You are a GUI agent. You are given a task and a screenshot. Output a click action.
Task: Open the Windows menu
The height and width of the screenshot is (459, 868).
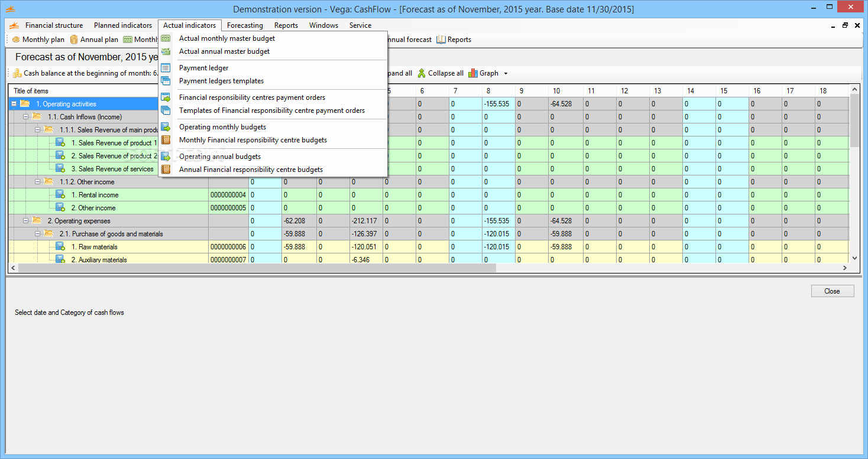point(323,25)
